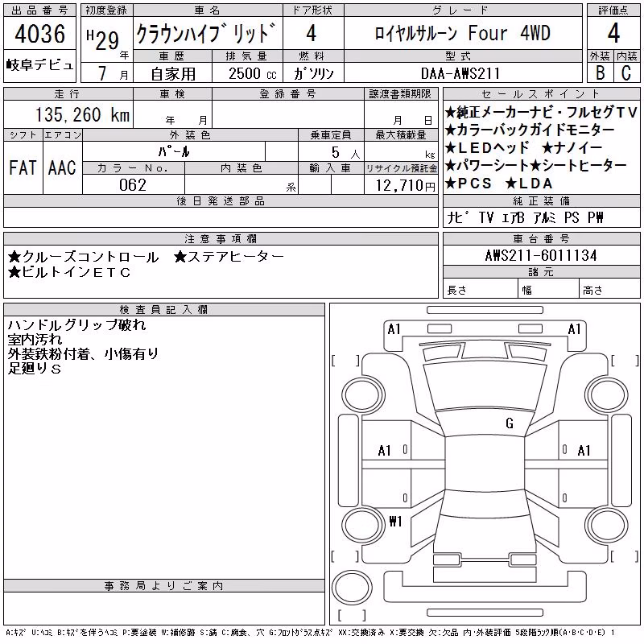644x644 pixels.
Task: Select the interior grade C cell
Action: (626, 72)
